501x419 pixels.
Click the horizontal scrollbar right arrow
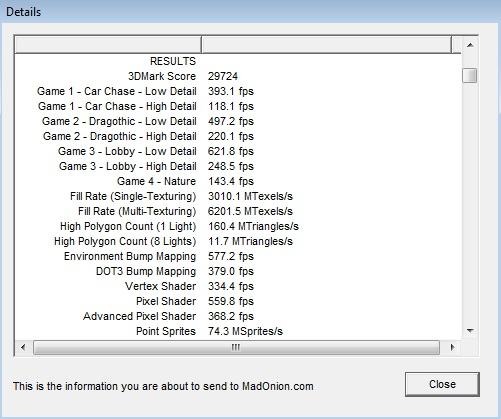pyautogui.click(x=452, y=347)
